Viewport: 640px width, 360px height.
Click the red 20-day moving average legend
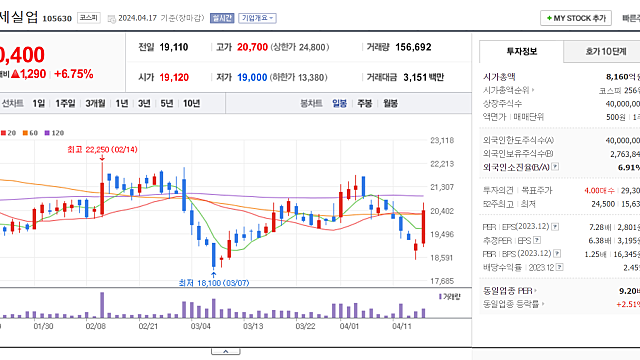(x=8, y=133)
